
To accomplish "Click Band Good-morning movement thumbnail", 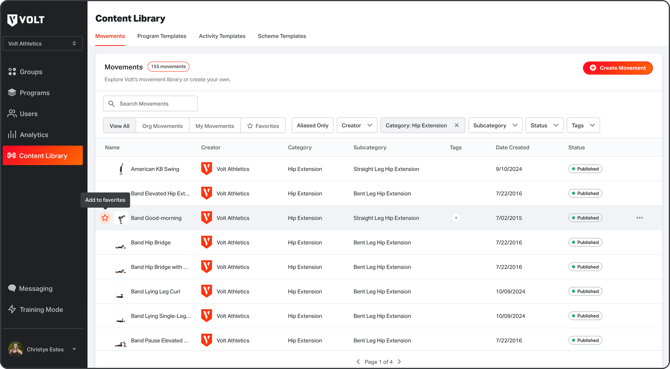I will click(121, 218).
